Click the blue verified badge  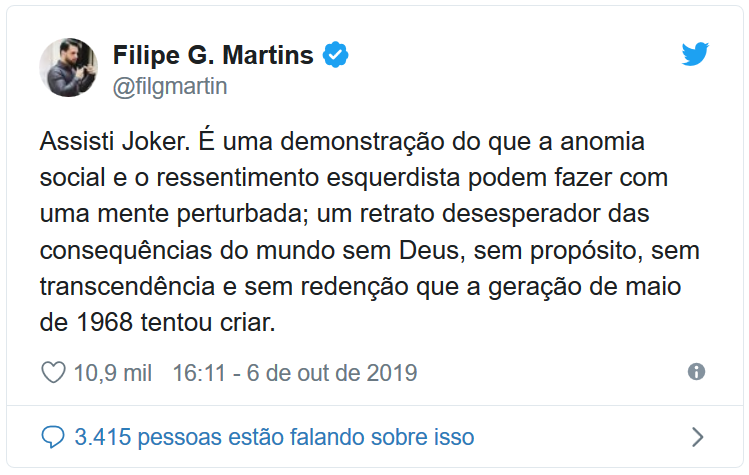point(335,54)
